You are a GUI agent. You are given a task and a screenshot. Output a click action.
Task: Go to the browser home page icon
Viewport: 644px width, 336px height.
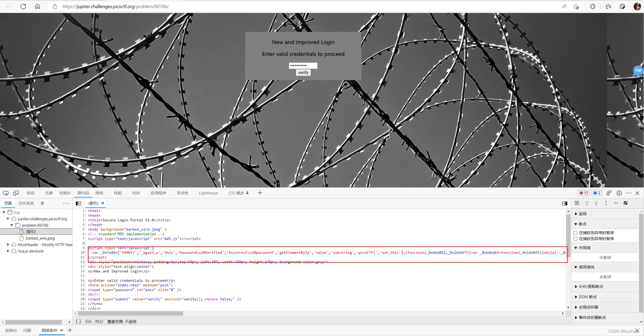37,7
